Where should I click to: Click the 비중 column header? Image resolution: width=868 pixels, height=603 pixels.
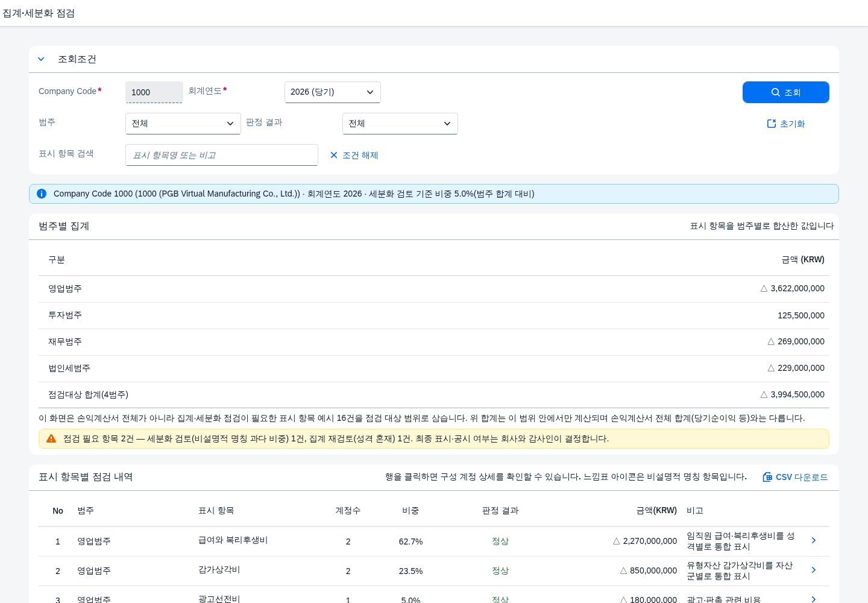(x=410, y=510)
